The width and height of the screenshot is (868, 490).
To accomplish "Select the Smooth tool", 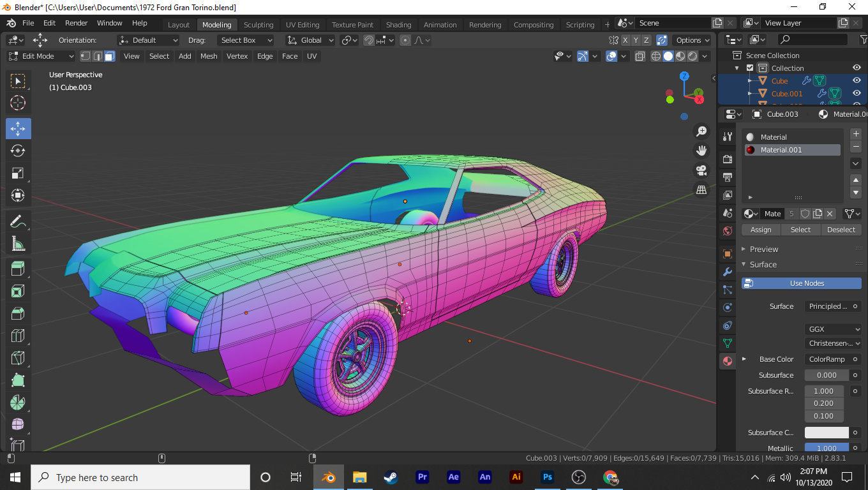I will pyautogui.click(x=18, y=424).
